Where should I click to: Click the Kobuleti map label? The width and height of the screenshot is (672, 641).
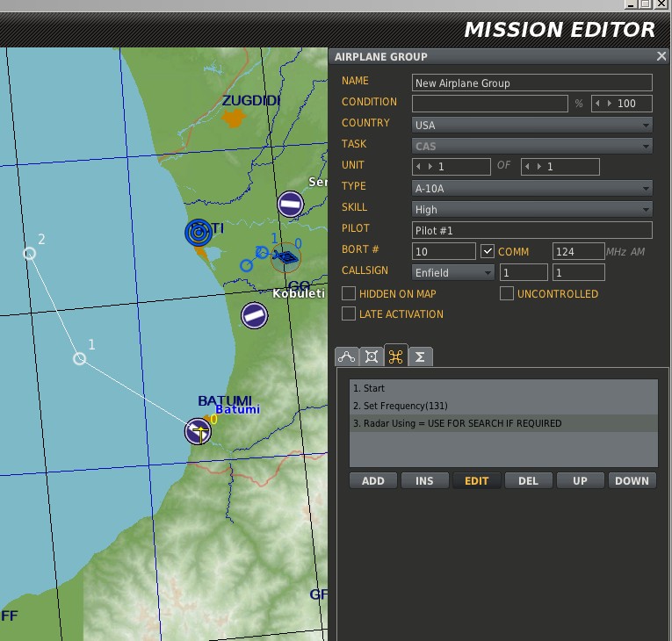click(299, 293)
